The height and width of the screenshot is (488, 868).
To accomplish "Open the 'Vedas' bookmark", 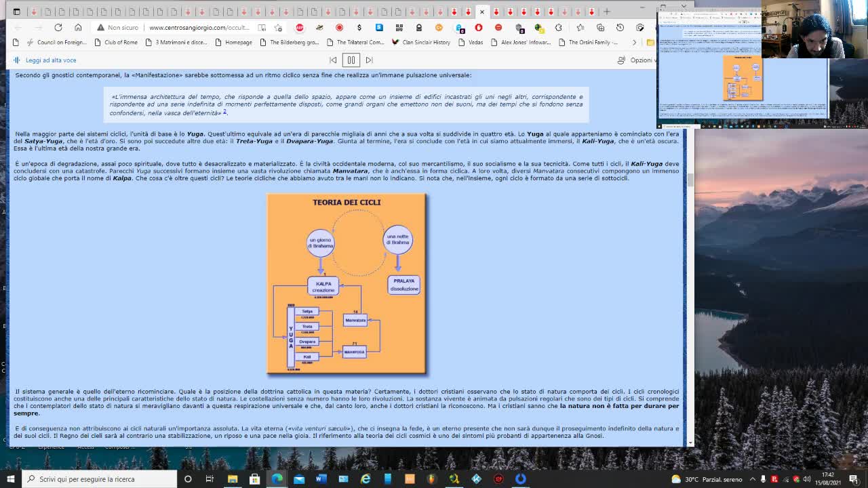I will coord(471,42).
